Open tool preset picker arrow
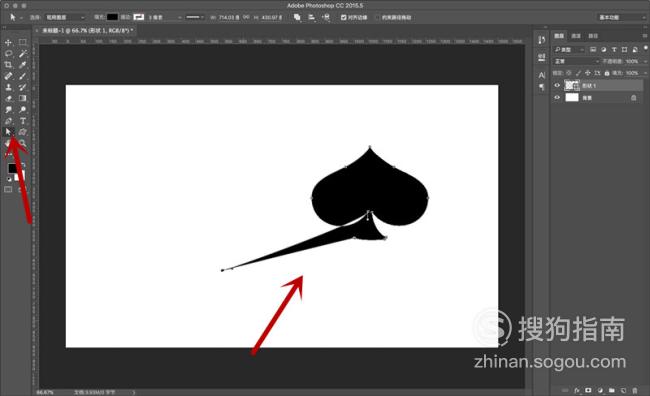The height and width of the screenshot is (396, 650). click(x=21, y=18)
